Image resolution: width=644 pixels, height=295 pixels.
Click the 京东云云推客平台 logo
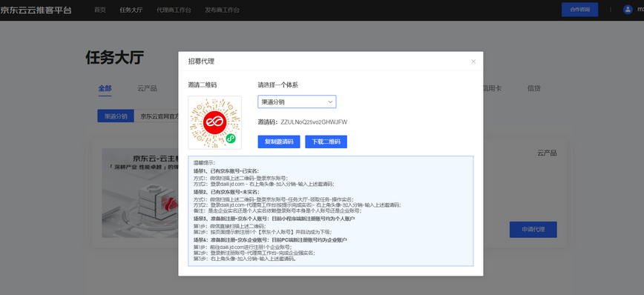pos(36,10)
